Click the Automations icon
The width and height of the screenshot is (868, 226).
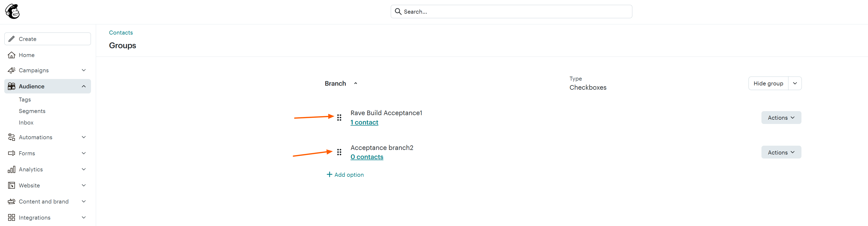click(x=12, y=137)
